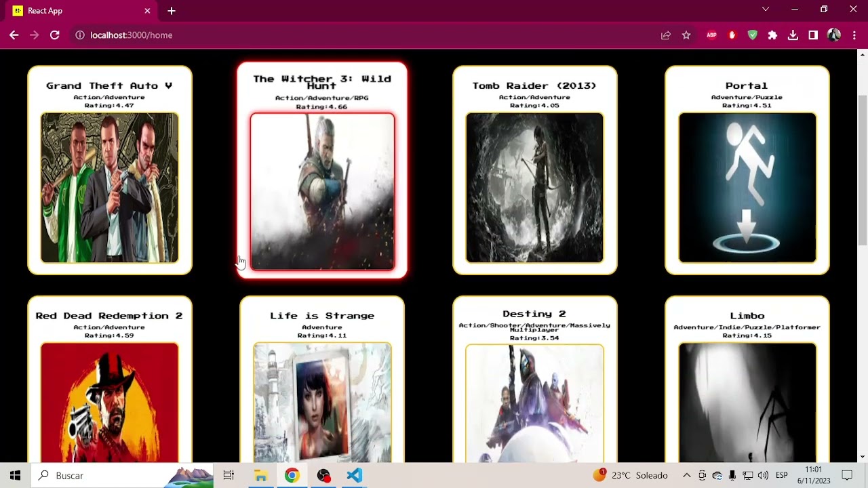This screenshot has width=868, height=488.
Task: Open the Grand Theft Auto V cover image
Action: click(110, 188)
